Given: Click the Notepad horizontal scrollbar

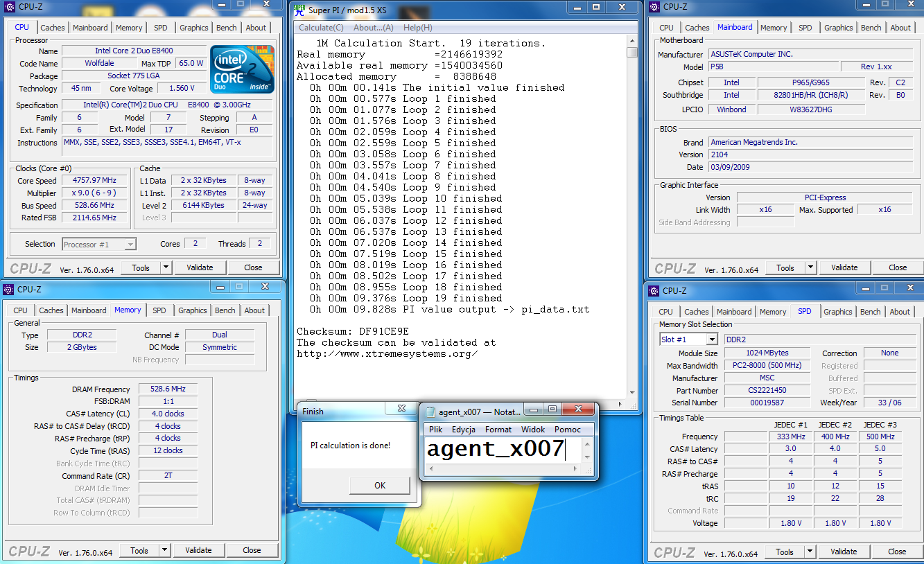Looking at the screenshot, I should [x=503, y=468].
